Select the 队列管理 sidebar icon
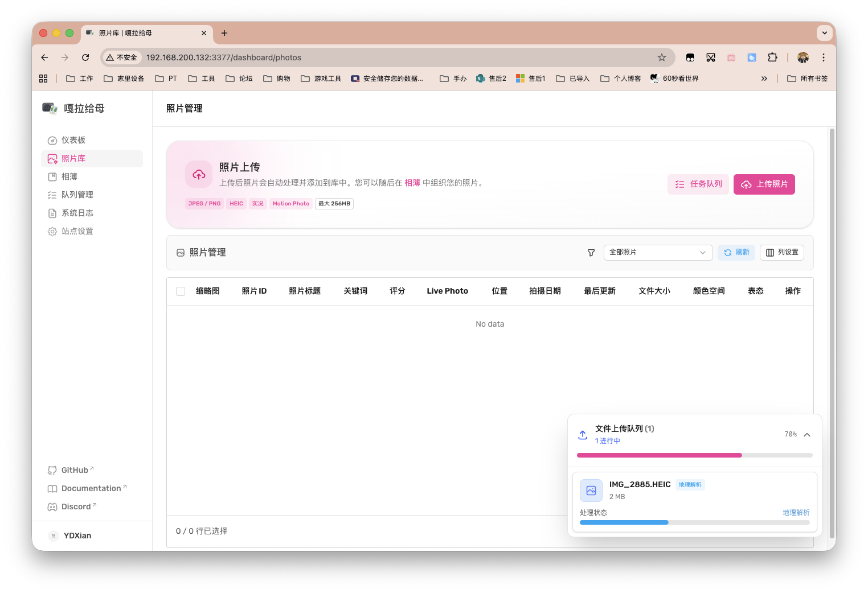The width and height of the screenshot is (868, 593). 52,195
